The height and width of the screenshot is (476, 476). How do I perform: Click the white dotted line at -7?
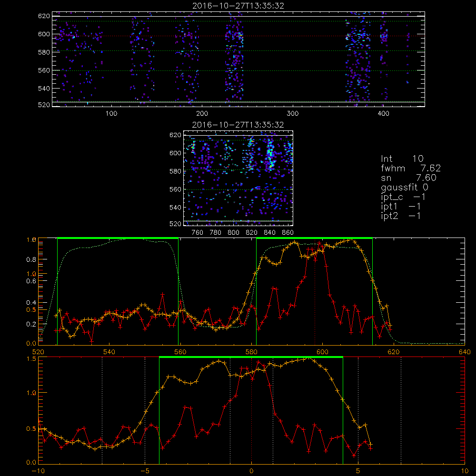[102, 410]
